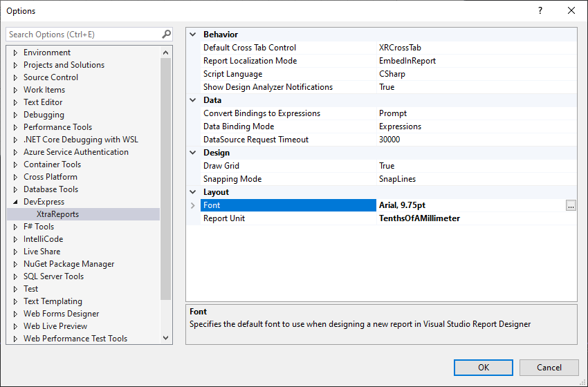Click the tree scrollbar down arrow
588x387 pixels.
(166, 338)
